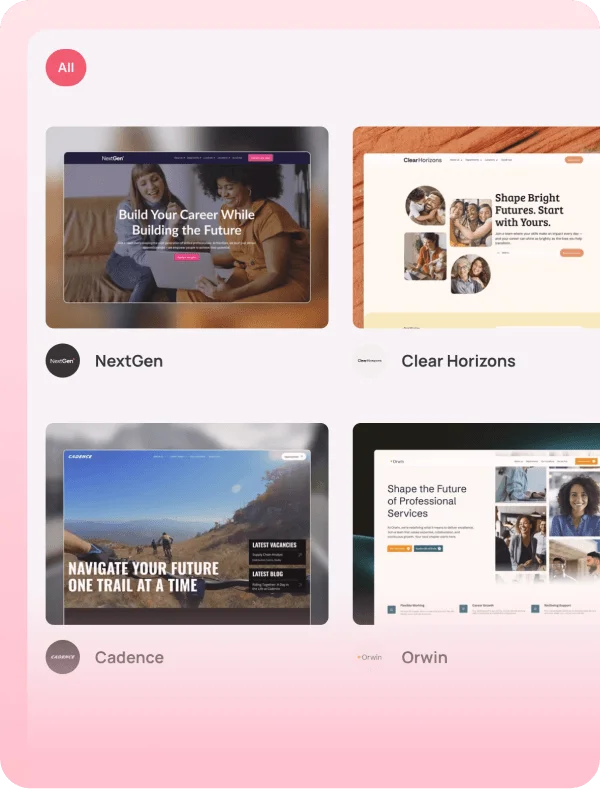
Task: Click teal hero button in Orwin preview
Action: (x=427, y=548)
